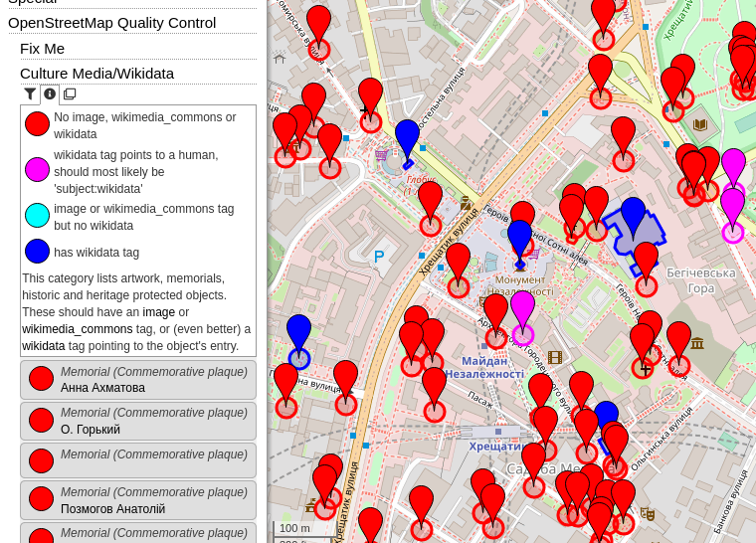Click the museum building icon near Бегічевська Гора
This screenshot has width=756, height=543.
pos(697,343)
